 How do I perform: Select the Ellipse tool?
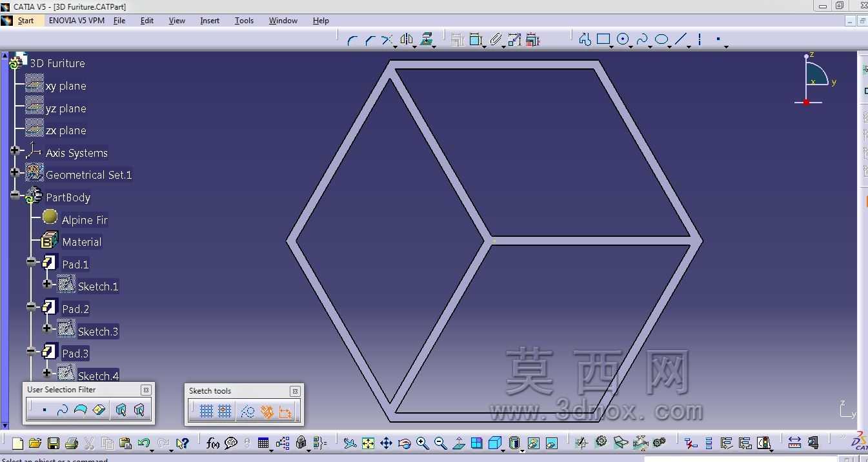pyautogui.click(x=661, y=39)
